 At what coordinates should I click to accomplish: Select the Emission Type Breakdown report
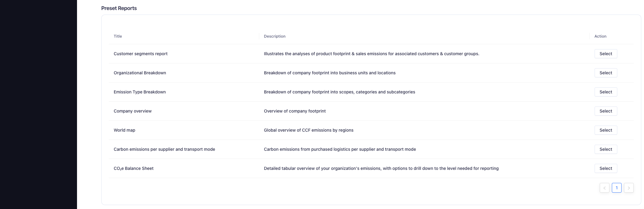605,92
